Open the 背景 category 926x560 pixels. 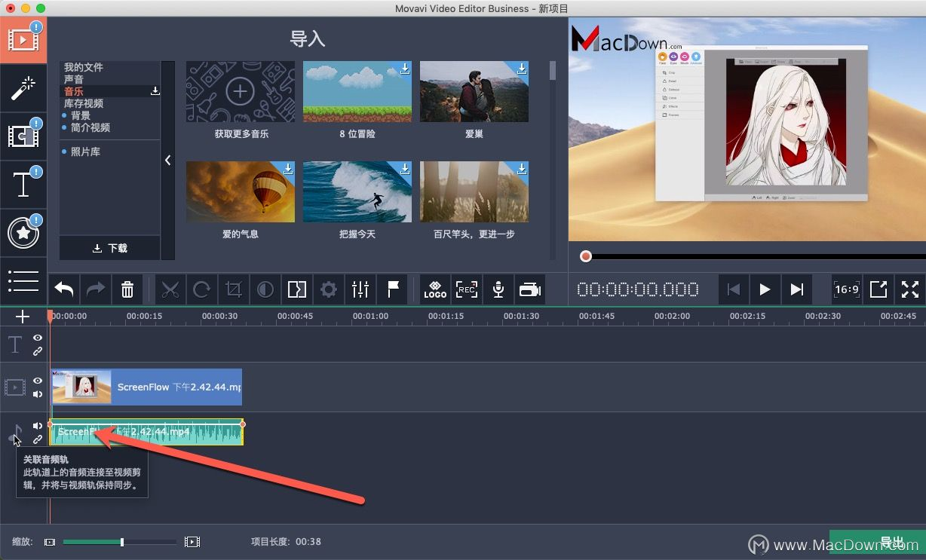tap(81, 115)
